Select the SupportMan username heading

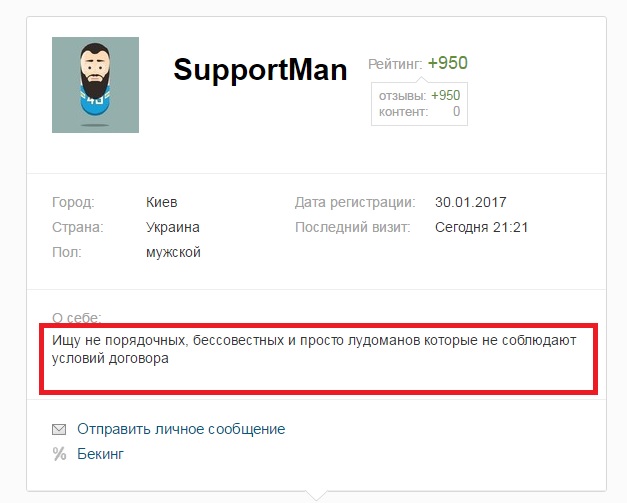pos(260,70)
